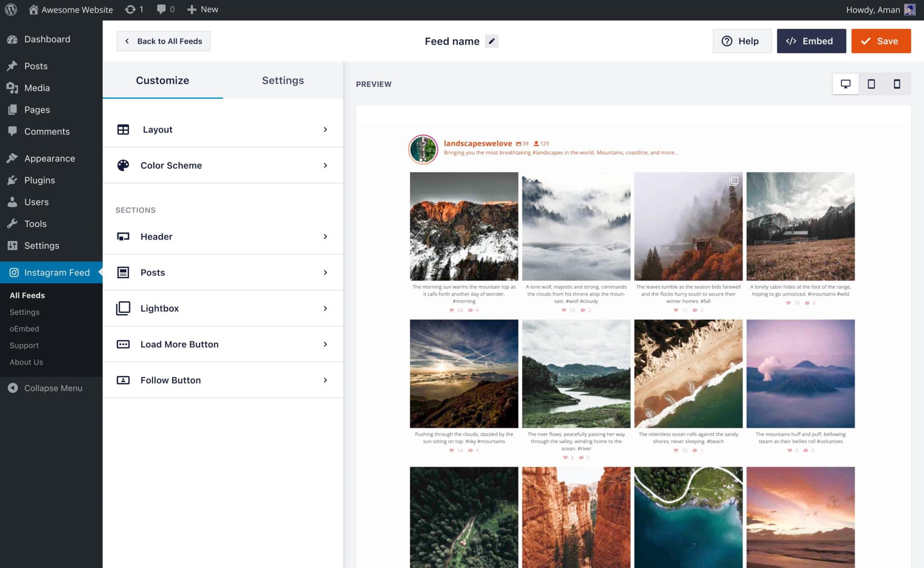Click the Color Scheme palette icon
This screenshot has height=568, width=924.
[123, 165]
